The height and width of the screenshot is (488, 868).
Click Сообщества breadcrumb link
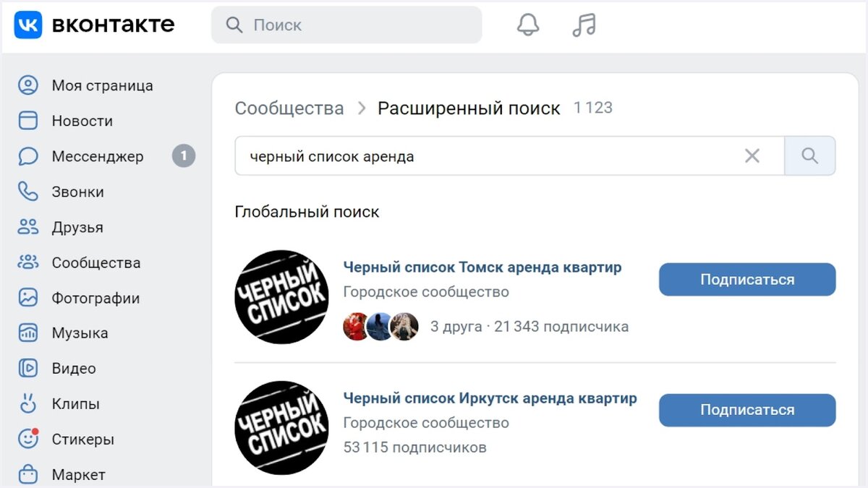(289, 108)
